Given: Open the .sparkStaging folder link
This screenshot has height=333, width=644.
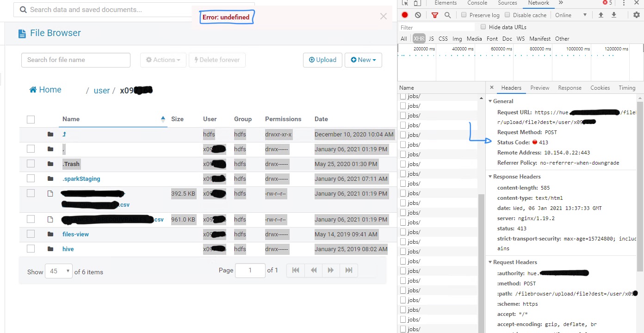Looking at the screenshot, I should (x=81, y=179).
